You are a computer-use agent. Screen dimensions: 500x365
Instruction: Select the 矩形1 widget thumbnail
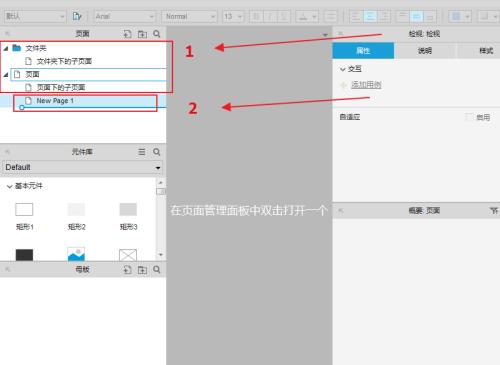[24, 210]
